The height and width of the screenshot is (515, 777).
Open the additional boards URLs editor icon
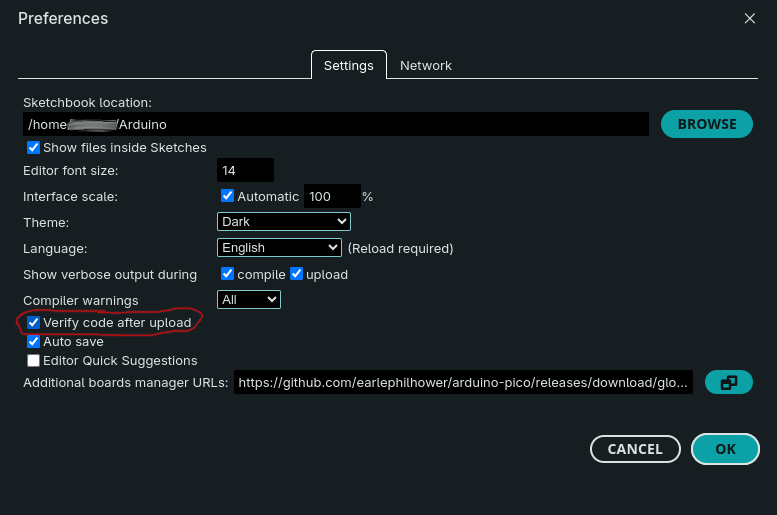[728, 382]
